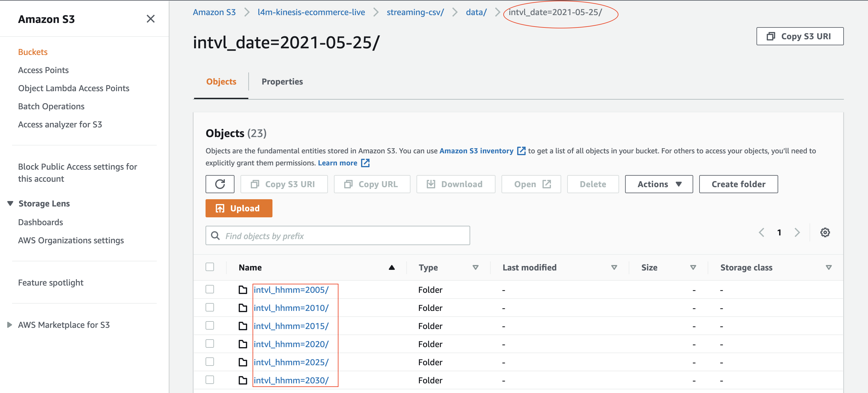The height and width of the screenshot is (393, 868).
Task: Expand AWS Marketplace for S3 section
Action: pos(9,325)
